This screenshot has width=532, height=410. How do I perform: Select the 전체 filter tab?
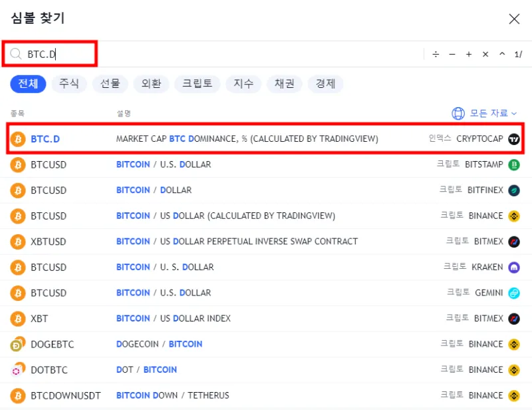click(x=28, y=84)
